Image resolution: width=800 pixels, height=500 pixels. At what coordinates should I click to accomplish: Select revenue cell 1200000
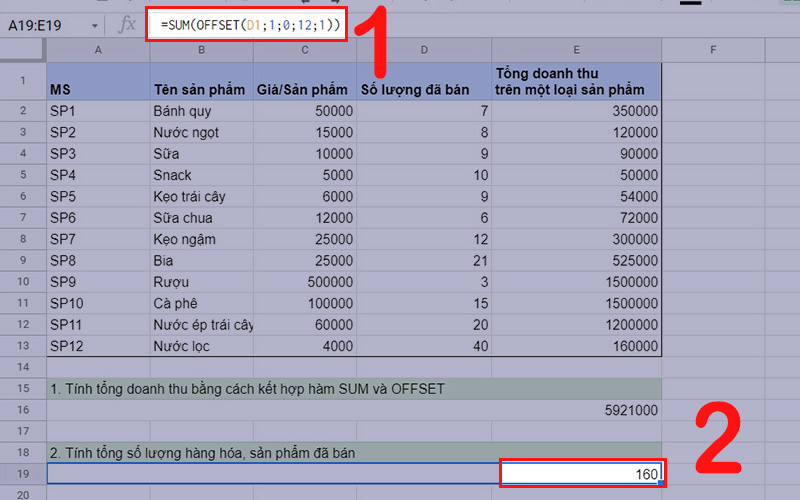pyautogui.click(x=577, y=324)
